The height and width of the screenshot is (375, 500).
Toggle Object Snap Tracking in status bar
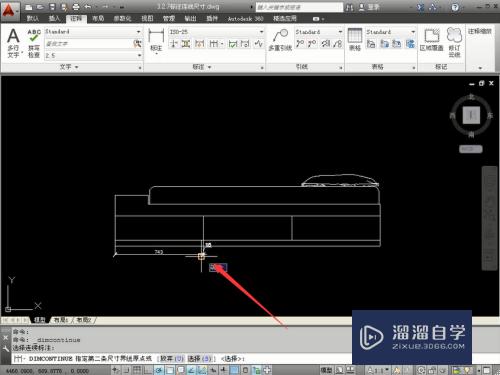[x=191, y=370]
